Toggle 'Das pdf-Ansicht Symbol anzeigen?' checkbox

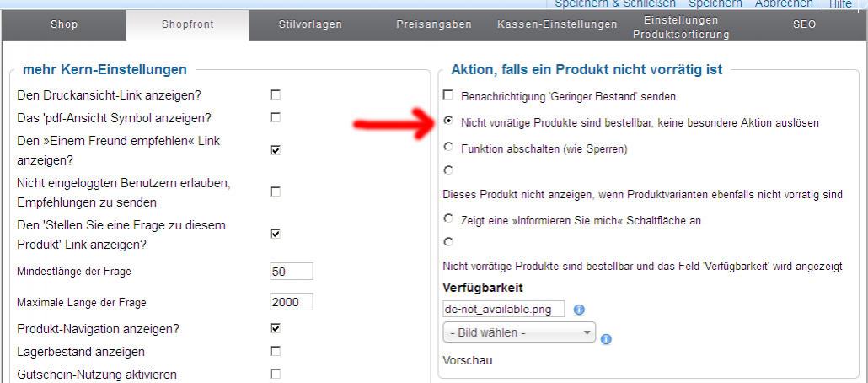pyautogui.click(x=275, y=117)
